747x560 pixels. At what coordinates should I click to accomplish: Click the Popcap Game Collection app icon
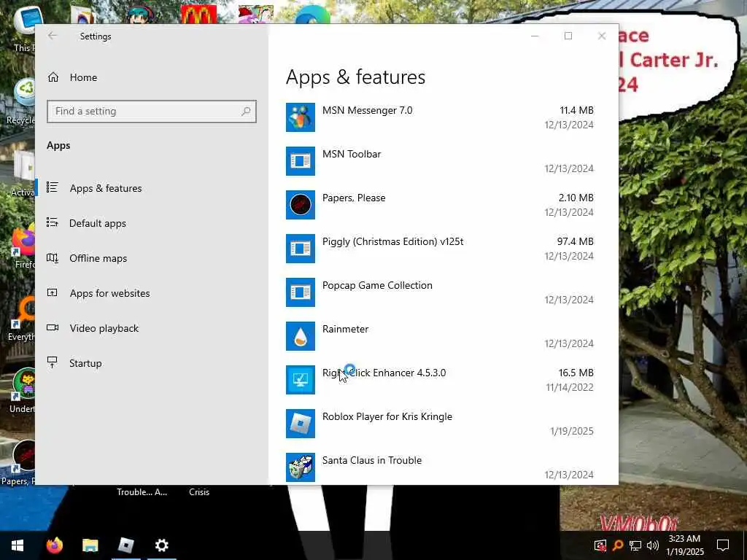click(300, 292)
